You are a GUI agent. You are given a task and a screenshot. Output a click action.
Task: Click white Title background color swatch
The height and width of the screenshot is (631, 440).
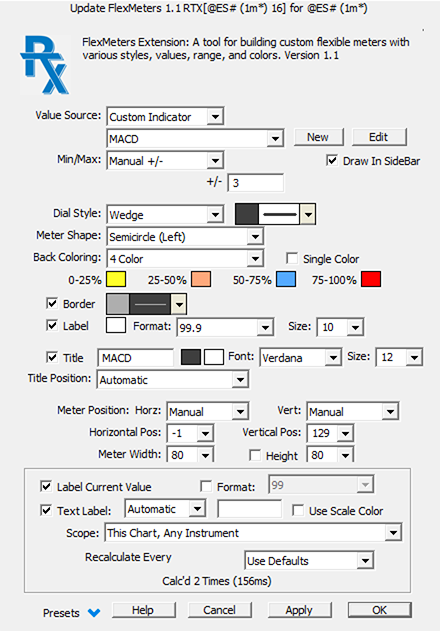pyautogui.click(x=214, y=357)
